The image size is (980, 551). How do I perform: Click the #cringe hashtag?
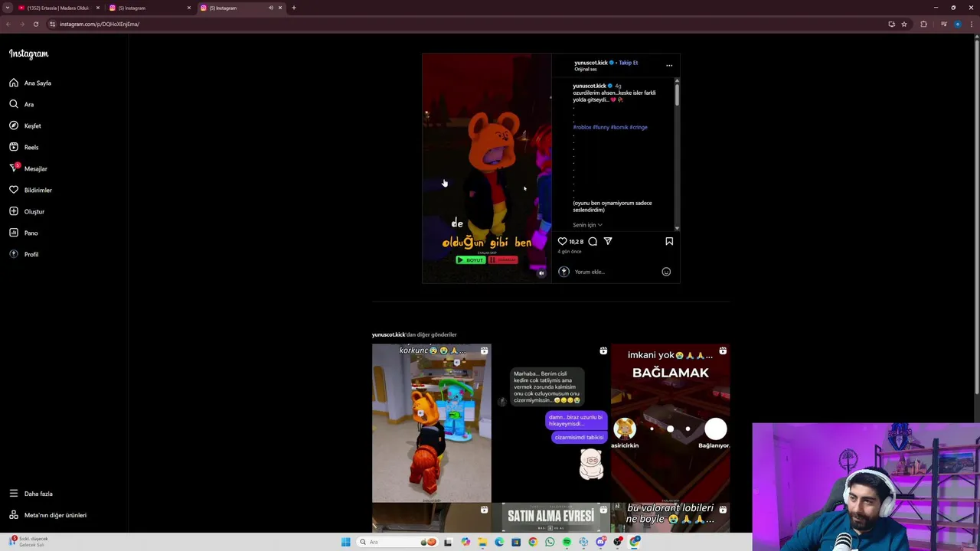tap(639, 127)
